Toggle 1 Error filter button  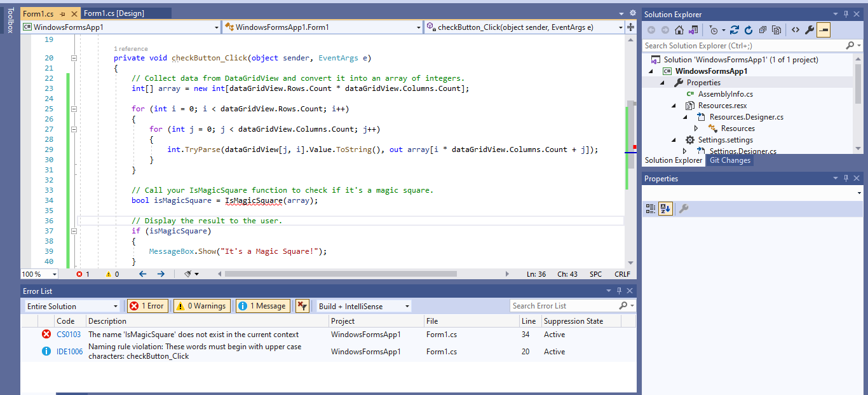click(147, 306)
